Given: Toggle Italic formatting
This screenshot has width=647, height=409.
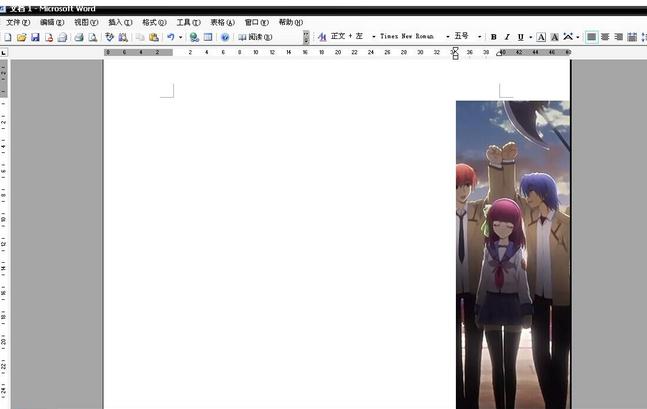Looking at the screenshot, I should coord(507,37).
